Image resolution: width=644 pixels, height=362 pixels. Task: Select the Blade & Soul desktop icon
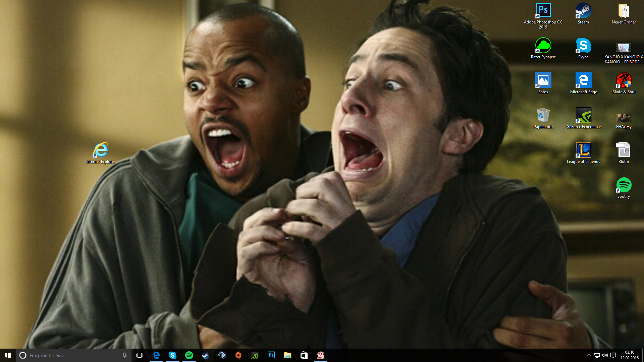click(624, 81)
